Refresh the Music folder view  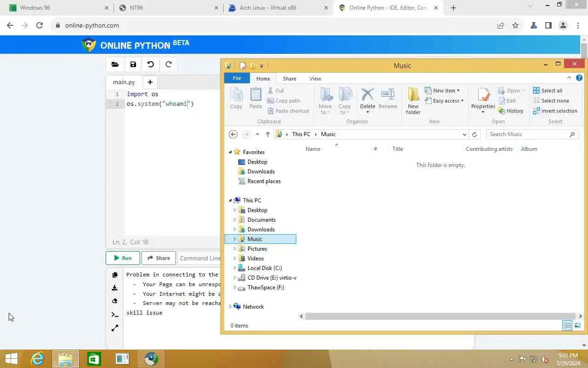click(x=475, y=134)
